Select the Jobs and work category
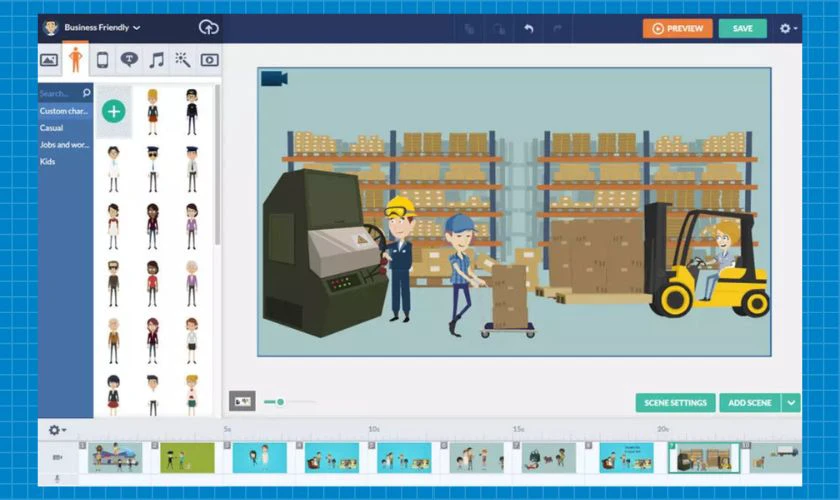Viewport: 840px width, 500px height. click(x=65, y=145)
